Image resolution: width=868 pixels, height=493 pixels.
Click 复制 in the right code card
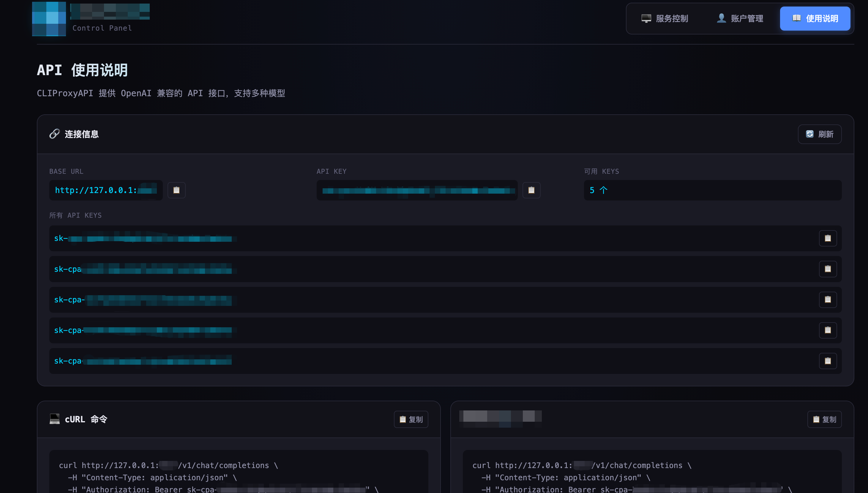click(824, 419)
